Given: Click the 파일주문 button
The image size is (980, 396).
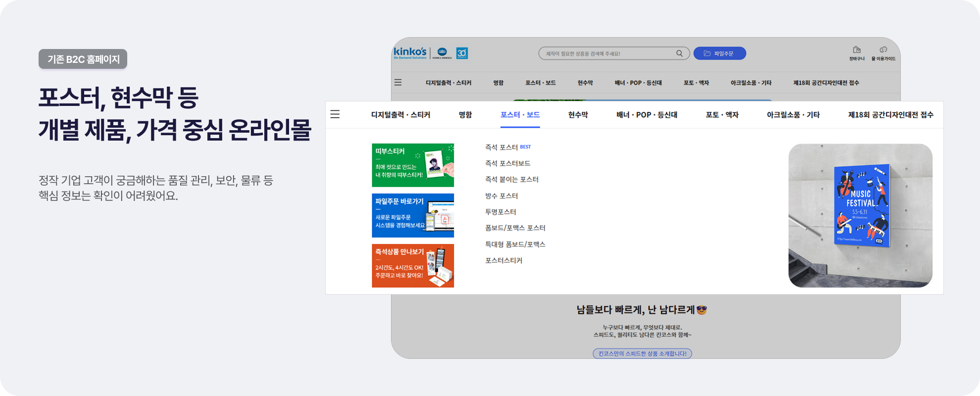Looking at the screenshot, I should (x=719, y=53).
